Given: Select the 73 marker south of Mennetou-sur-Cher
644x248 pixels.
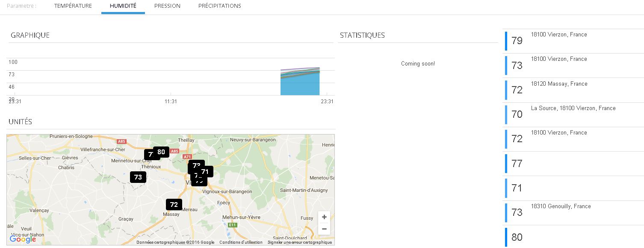Looking at the screenshot, I should (x=138, y=177).
